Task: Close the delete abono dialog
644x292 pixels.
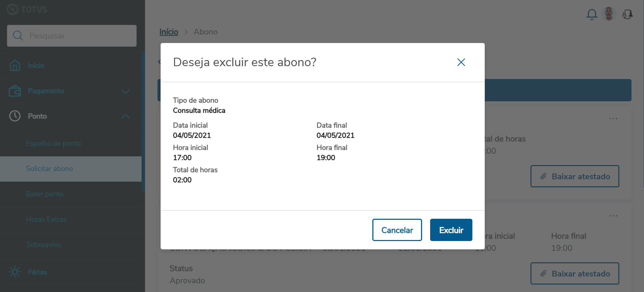Action: (461, 62)
